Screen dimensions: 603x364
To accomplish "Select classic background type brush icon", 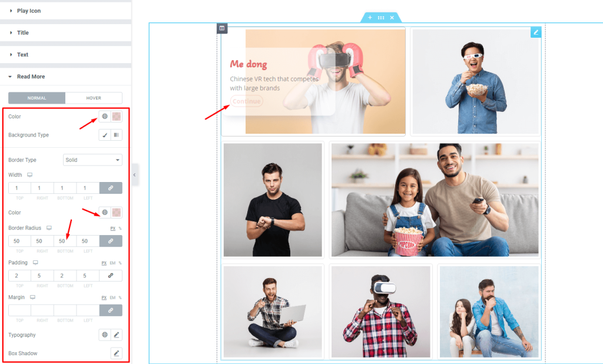I will (105, 135).
